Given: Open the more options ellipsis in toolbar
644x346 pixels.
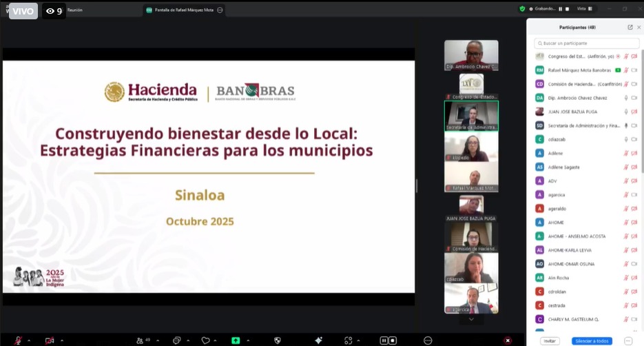Looking at the screenshot, I should (x=427, y=340).
